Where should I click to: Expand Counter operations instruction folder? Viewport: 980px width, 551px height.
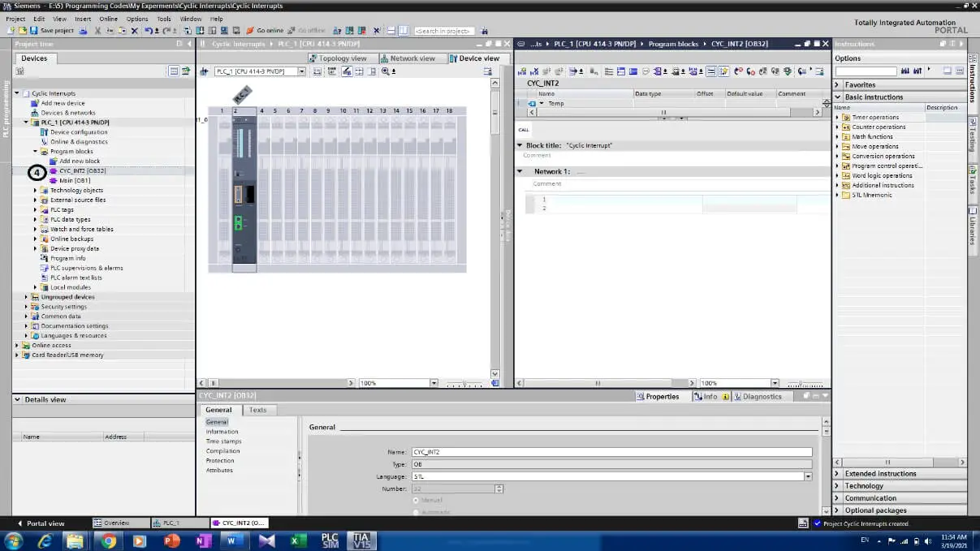coord(837,127)
